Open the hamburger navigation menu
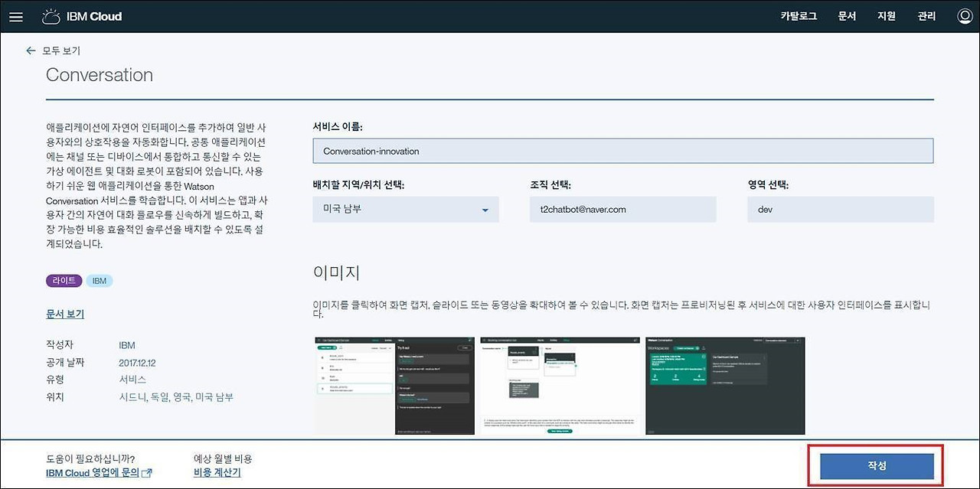Screen dimensions: 980x489 pos(16,16)
